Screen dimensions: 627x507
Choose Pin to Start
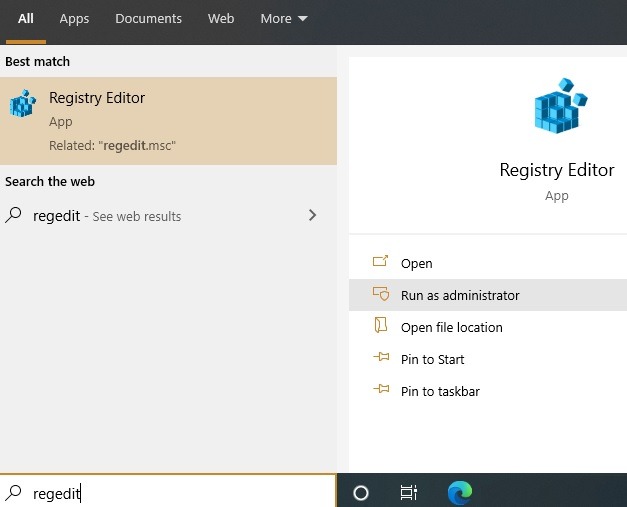[488, 359]
